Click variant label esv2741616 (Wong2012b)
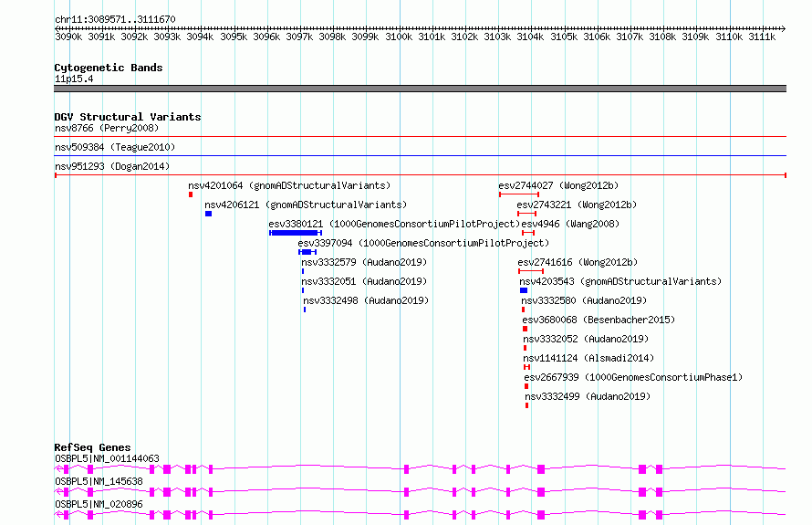Screen dimensions: 812x525 tap(578, 262)
